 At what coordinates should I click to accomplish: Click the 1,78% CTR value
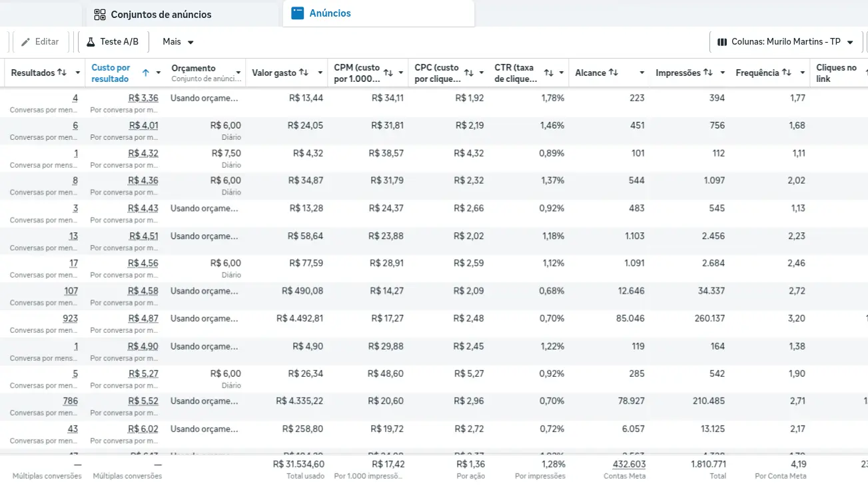(552, 98)
